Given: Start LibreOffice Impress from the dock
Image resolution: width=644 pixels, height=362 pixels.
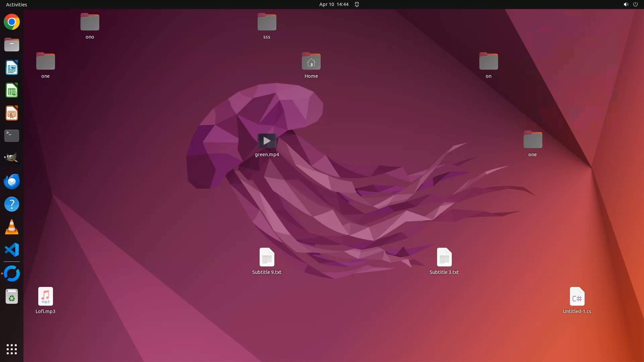Looking at the screenshot, I should 12,113.
